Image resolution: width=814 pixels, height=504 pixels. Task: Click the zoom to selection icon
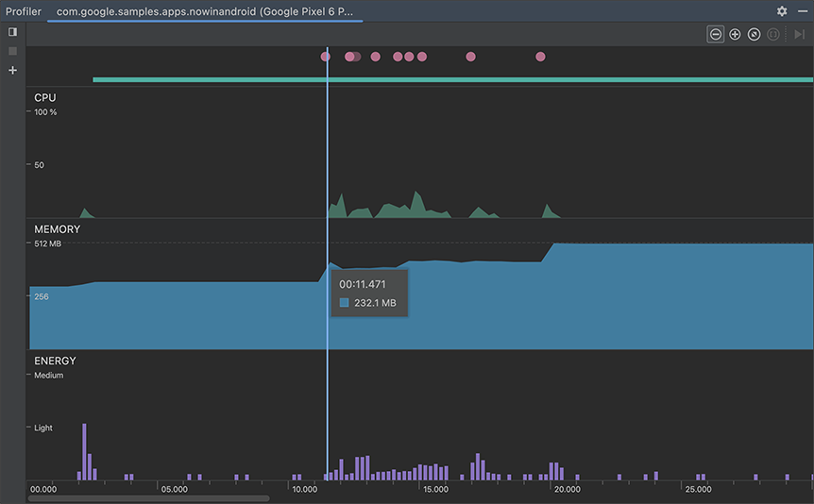(773, 34)
